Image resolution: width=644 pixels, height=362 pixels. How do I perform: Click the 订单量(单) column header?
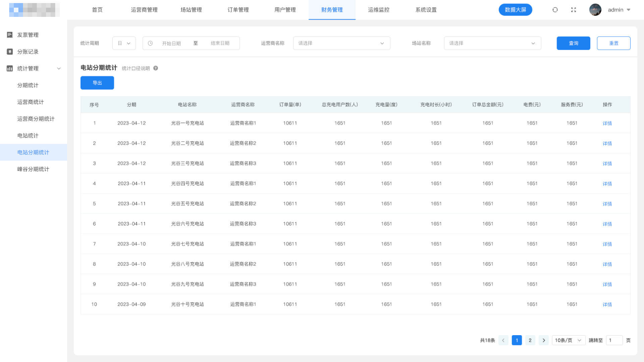pyautogui.click(x=290, y=105)
